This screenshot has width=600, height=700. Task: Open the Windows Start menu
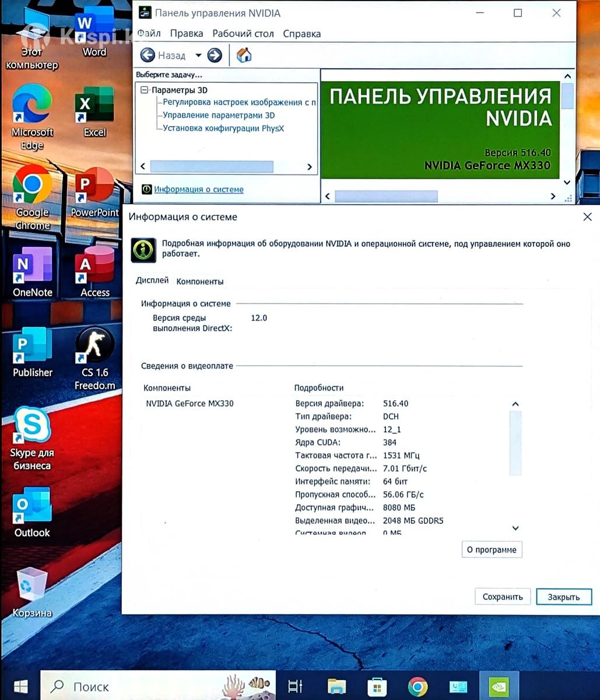pos(20,686)
